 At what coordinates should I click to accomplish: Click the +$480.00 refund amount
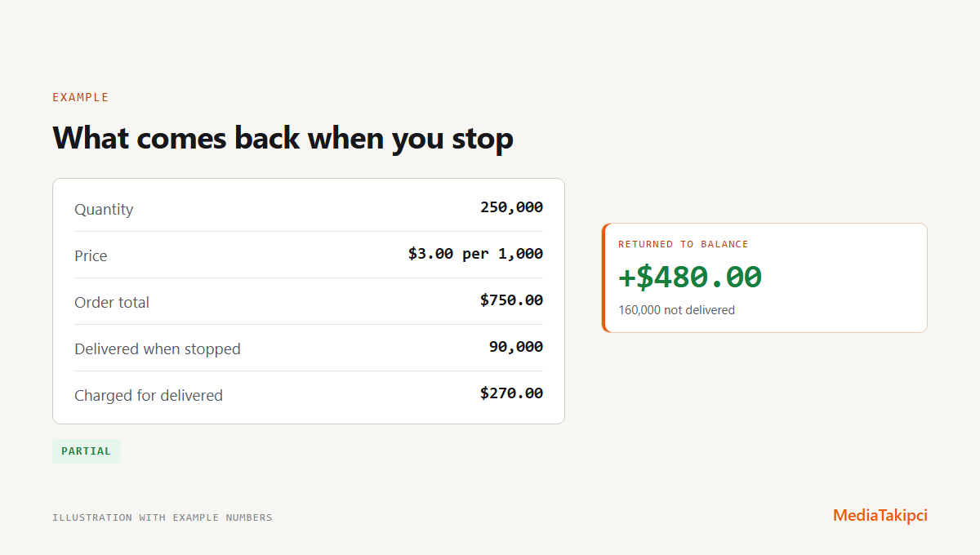pyautogui.click(x=690, y=277)
